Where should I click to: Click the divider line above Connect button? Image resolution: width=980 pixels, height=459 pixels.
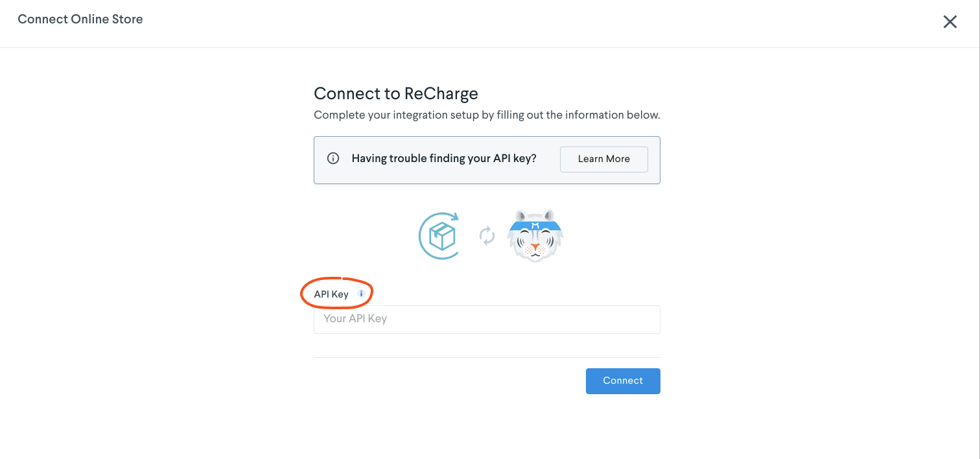[487, 357]
